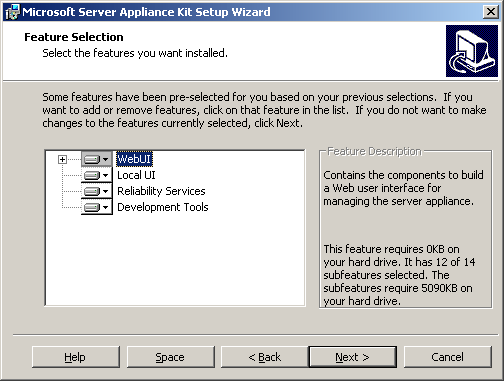This screenshot has height=381, width=504.
Task: Select the Development Tools feature
Action: 163,207
